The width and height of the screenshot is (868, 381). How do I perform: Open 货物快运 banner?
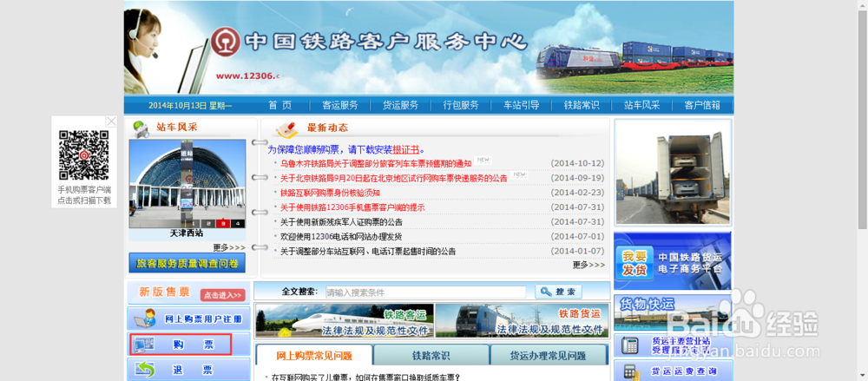point(673,312)
